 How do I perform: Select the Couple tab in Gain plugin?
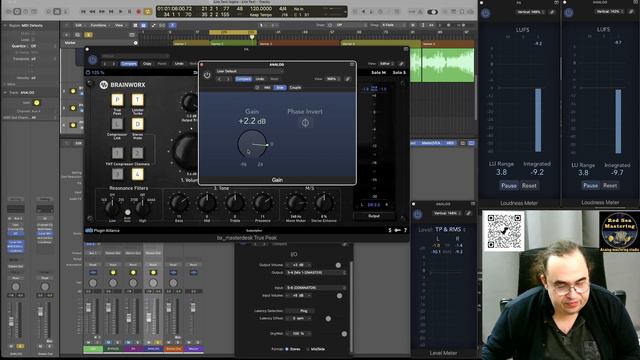coord(295,87)
